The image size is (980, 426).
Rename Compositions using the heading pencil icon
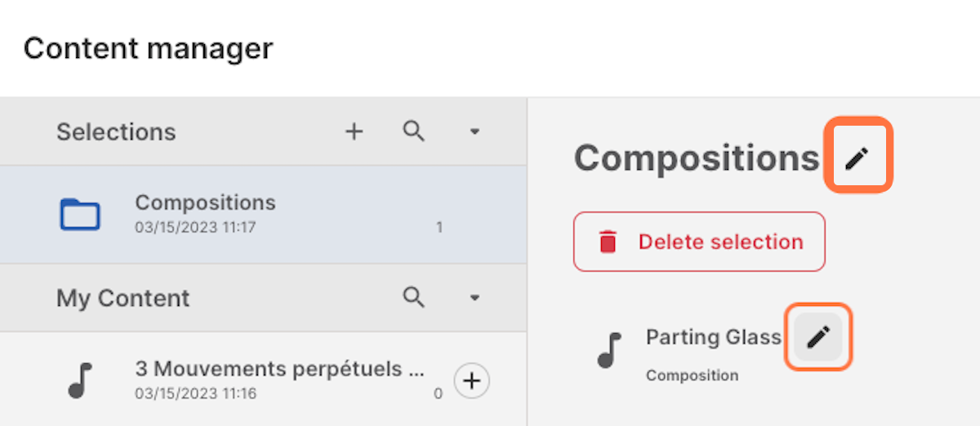pyautogui.click(x=856, y=158)
